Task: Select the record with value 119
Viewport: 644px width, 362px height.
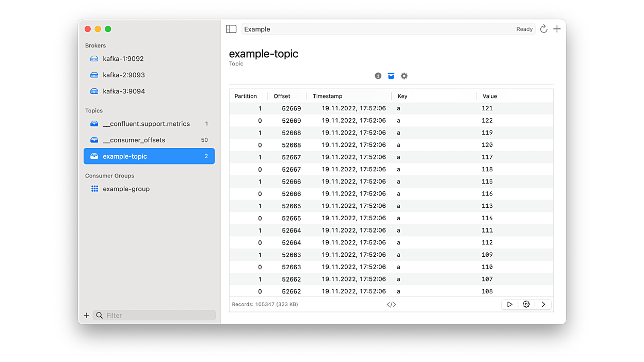Action: coord(391,133)
